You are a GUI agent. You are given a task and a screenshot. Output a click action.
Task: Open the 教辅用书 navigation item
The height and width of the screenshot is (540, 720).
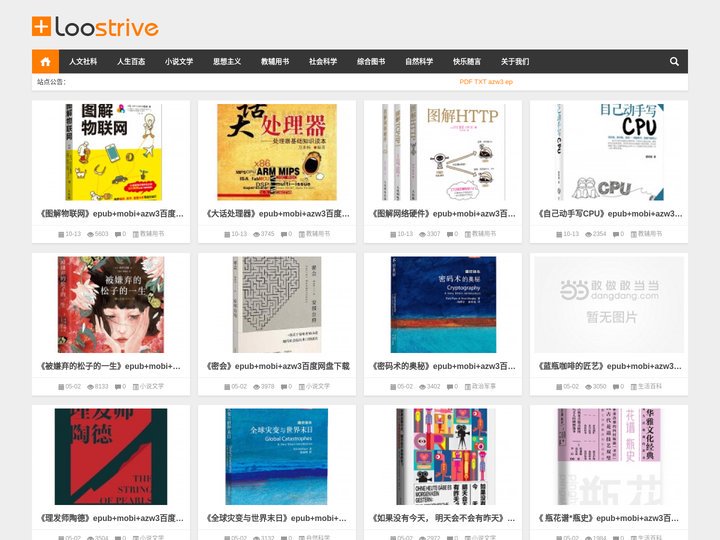coord(275,62)
